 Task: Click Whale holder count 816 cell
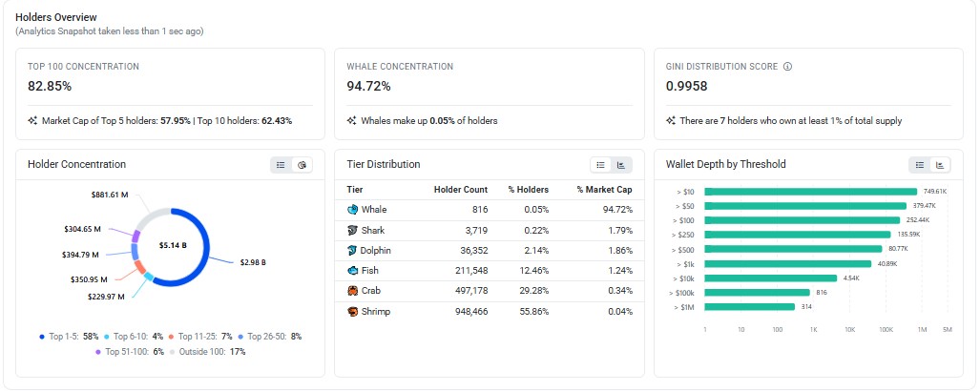(480, 210)
